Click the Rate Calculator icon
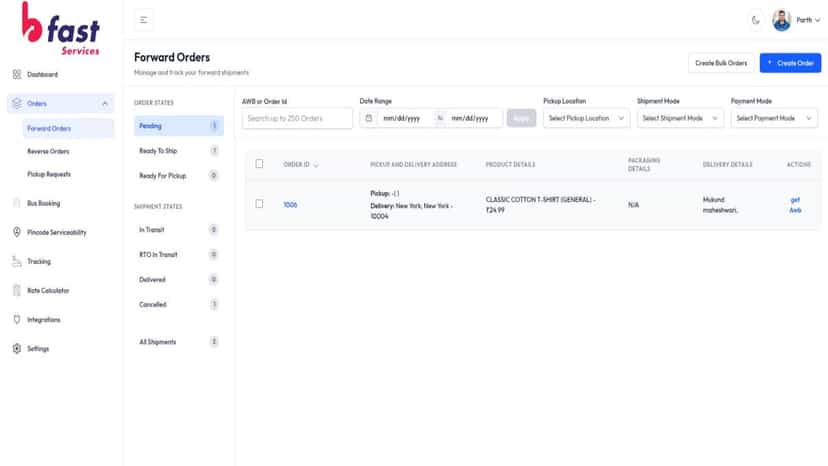828x466 pixels. point(17,290)
